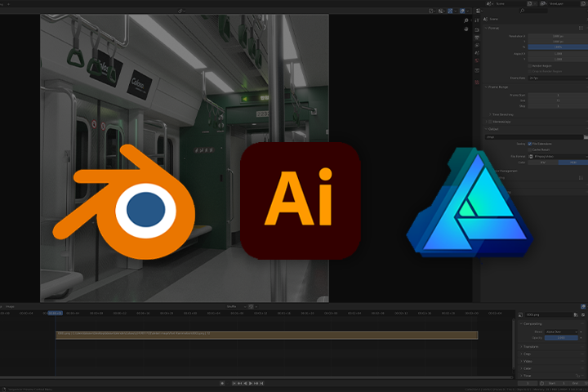Toggle the auto keying record button
Viewport: 588px width, 392px height.
coord(222,383)
